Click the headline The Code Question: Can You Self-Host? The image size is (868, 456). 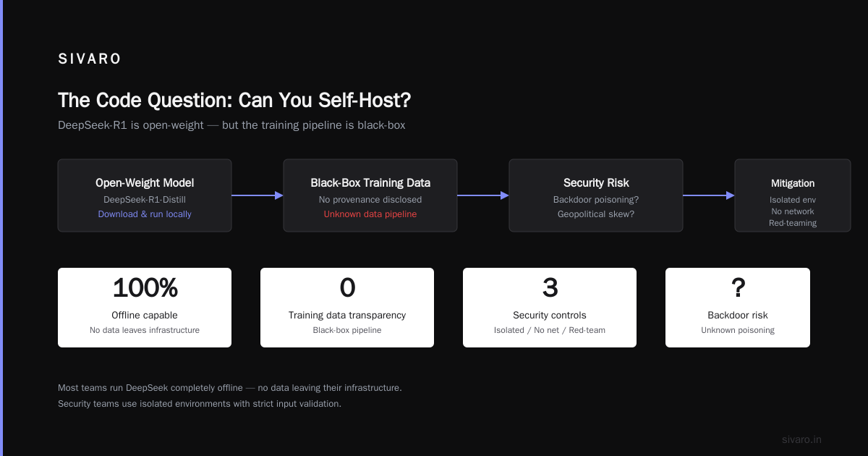[234, 100]
